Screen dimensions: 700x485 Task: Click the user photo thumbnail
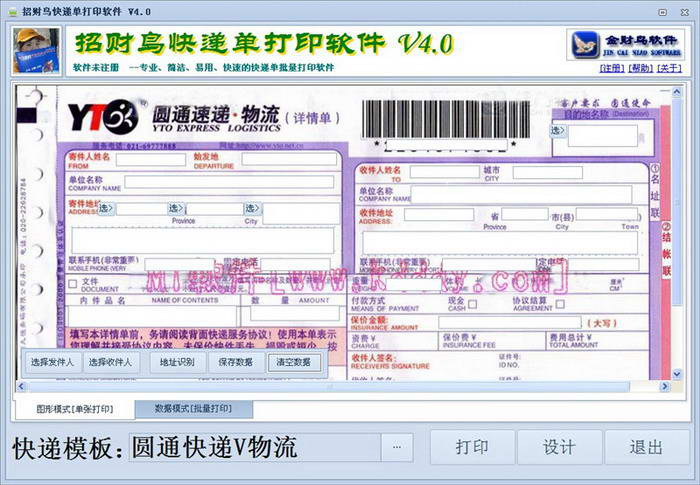[x=36, y=50]
